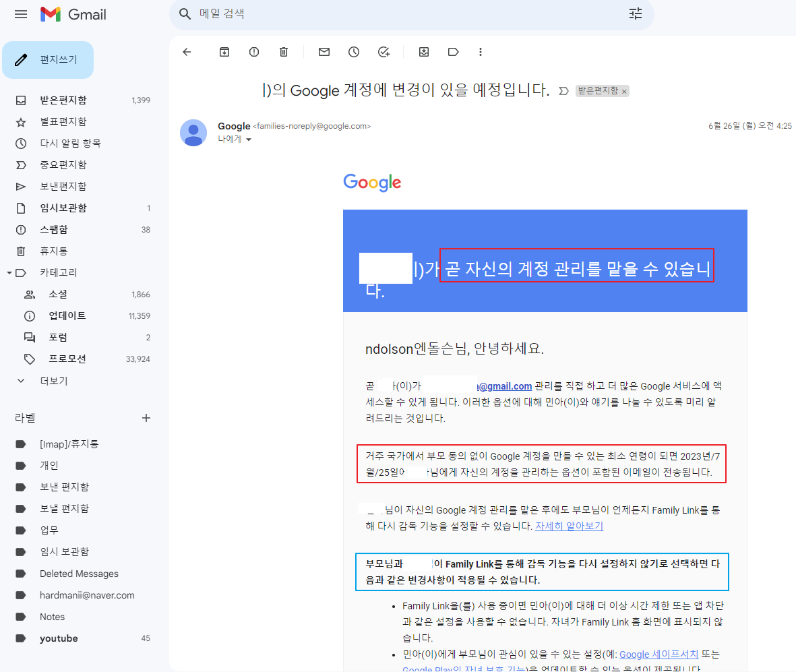Create new label with plus icon
The height and width of the screenshot is (672, 796).
(146, 418)
